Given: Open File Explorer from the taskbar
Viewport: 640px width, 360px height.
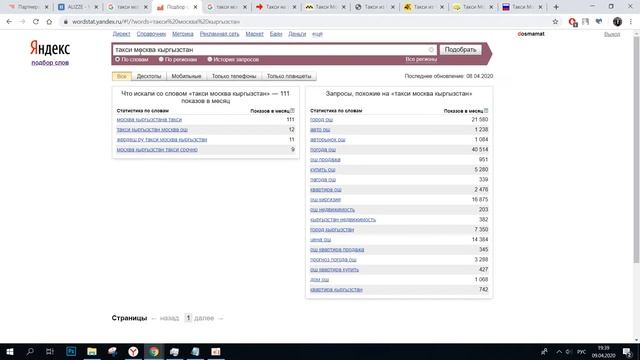Looking at the screenshot, I should click(x=92, y=351).
